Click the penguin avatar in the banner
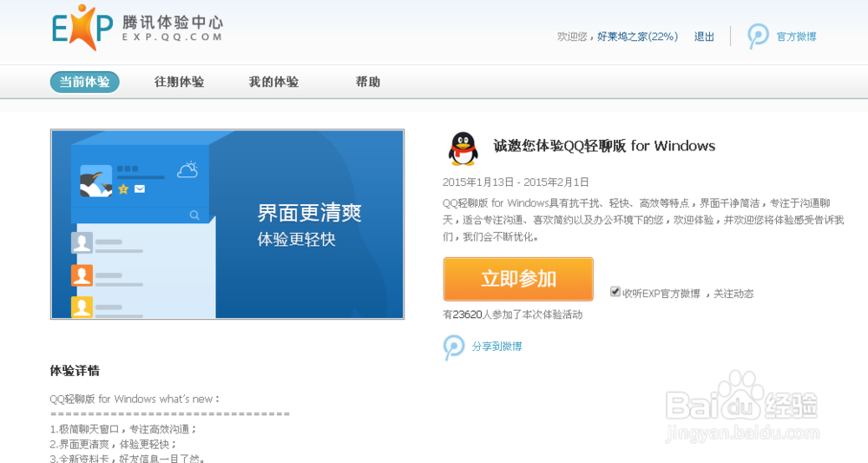The image size is (868, 463). [95, 181]
